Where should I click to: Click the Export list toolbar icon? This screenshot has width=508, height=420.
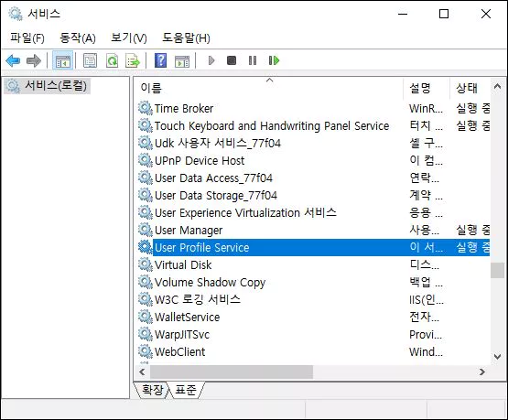(x=133, y=60)
